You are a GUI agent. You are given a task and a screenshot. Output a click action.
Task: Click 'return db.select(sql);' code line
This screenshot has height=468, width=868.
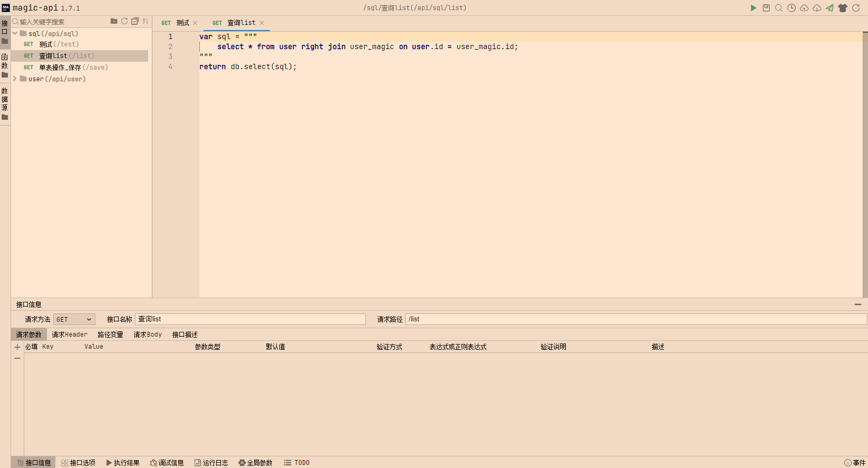click(x=248, y=66)
